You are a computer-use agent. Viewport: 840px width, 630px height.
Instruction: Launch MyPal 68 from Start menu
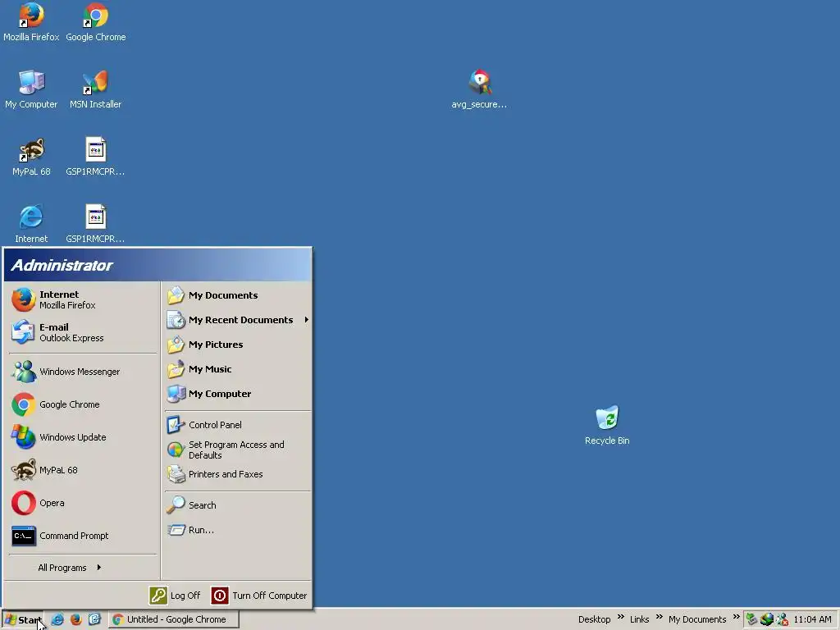click(83, 470)
